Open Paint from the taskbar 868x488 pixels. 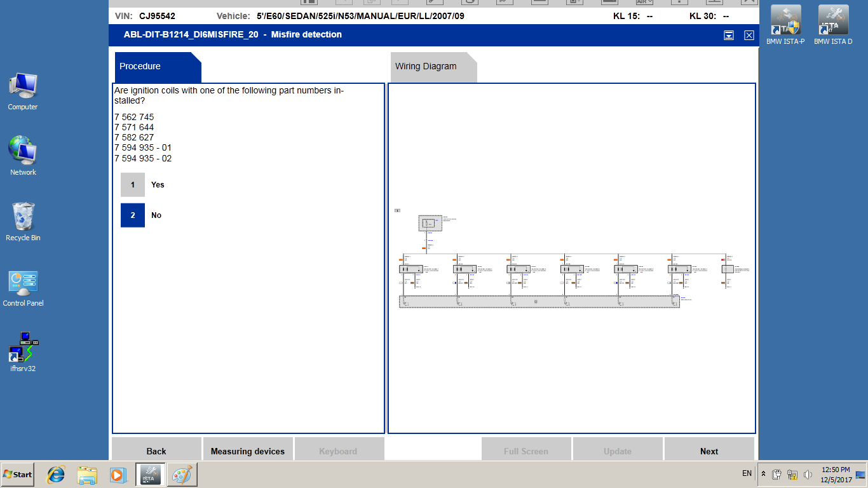(182, 474)
